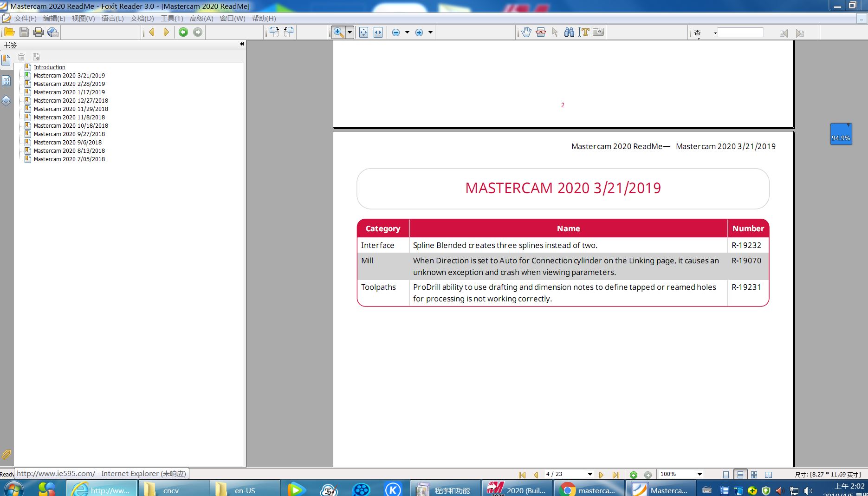Click the Zoom In plus button

pyautogui.click(x=419, y=33)
